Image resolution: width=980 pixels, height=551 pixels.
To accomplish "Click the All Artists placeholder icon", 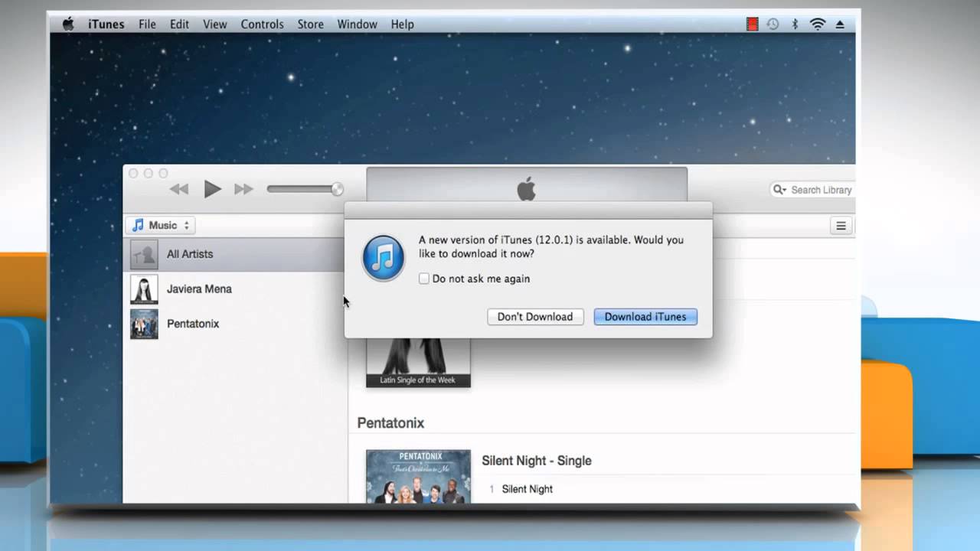I will pos(144,254).
